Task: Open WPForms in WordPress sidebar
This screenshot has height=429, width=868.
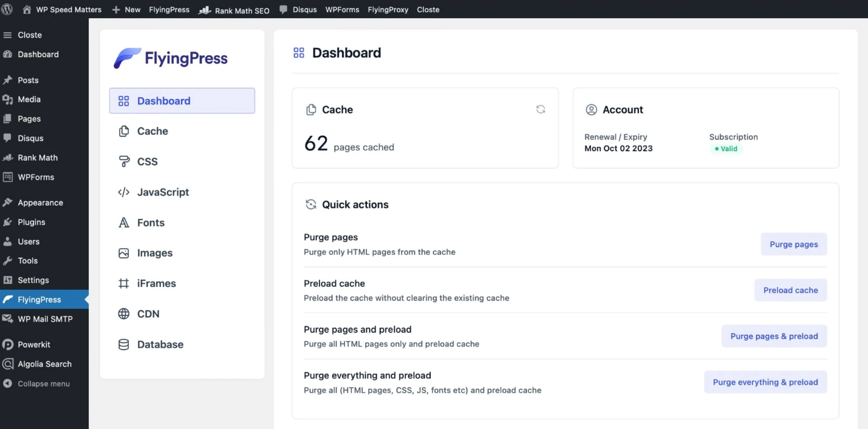Action: pos(44,177)
